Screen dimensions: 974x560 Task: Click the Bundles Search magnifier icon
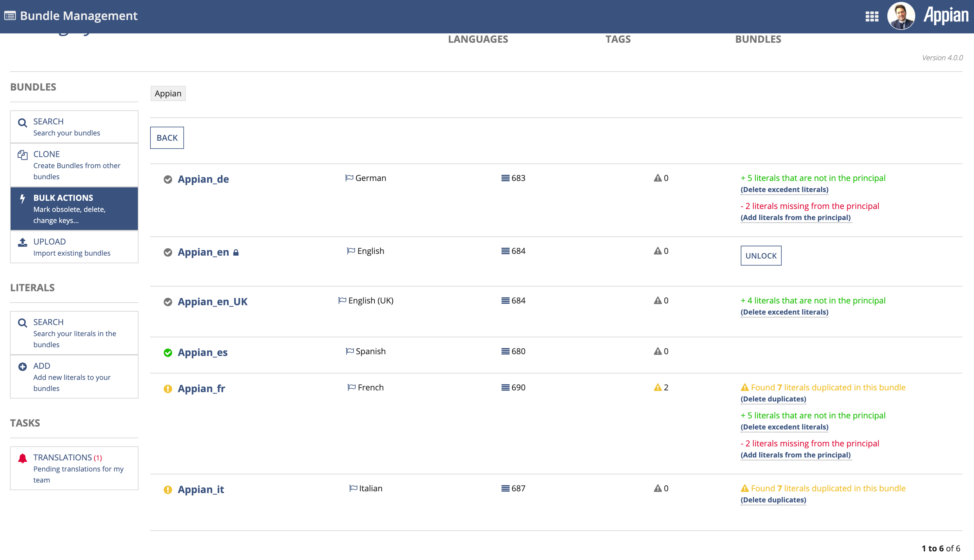click(x=22, y=123)
